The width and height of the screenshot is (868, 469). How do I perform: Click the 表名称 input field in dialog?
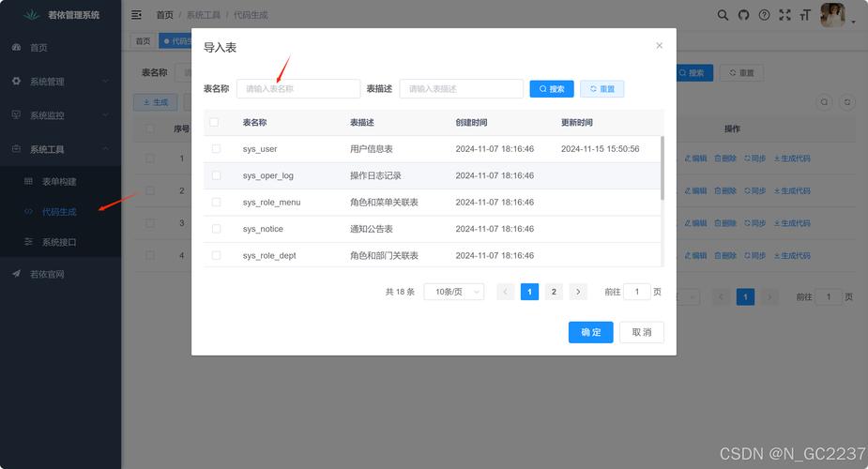[x=297, y=89]
